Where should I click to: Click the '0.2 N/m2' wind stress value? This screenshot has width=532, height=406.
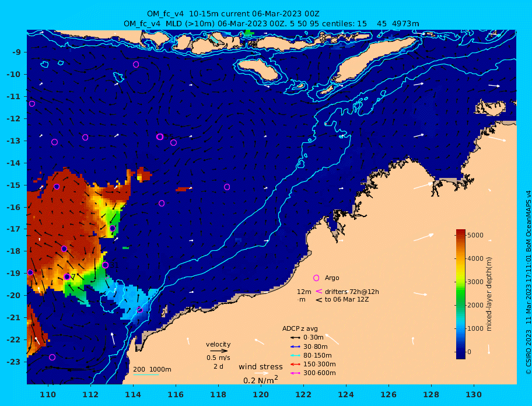coord(261,380)
